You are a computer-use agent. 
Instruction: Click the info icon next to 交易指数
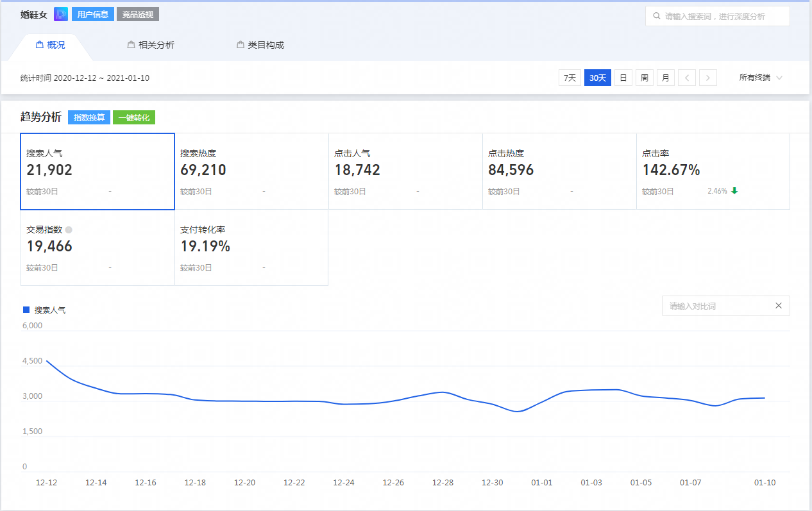(x=69, y=230)
